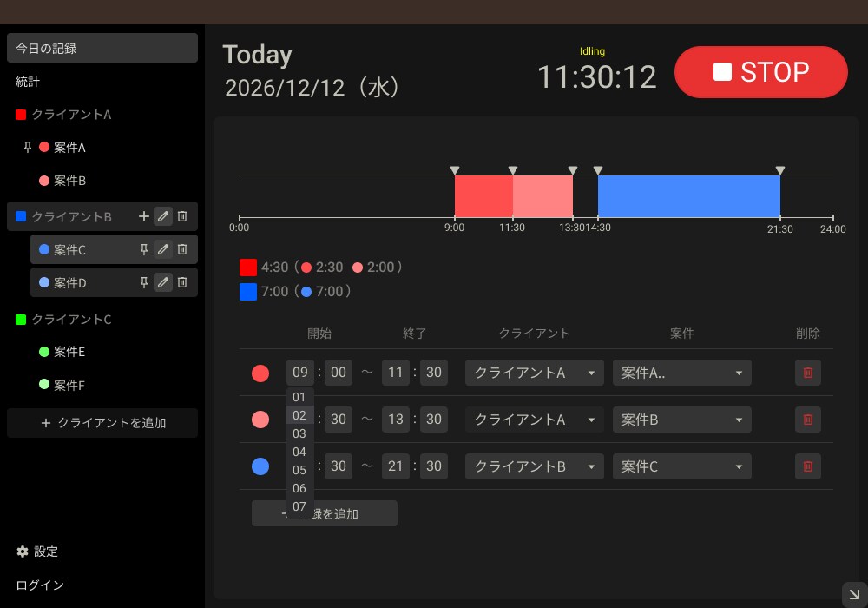Click the add record button below table

click(x=325, y=514)
